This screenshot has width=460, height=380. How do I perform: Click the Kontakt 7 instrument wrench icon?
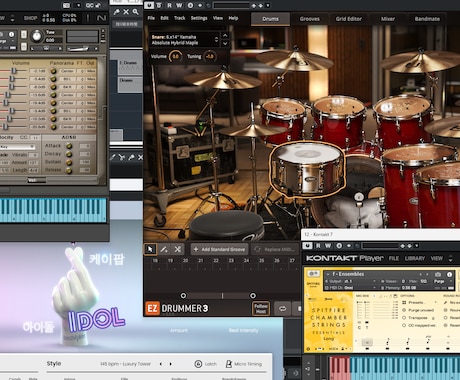tap(313, 274)
